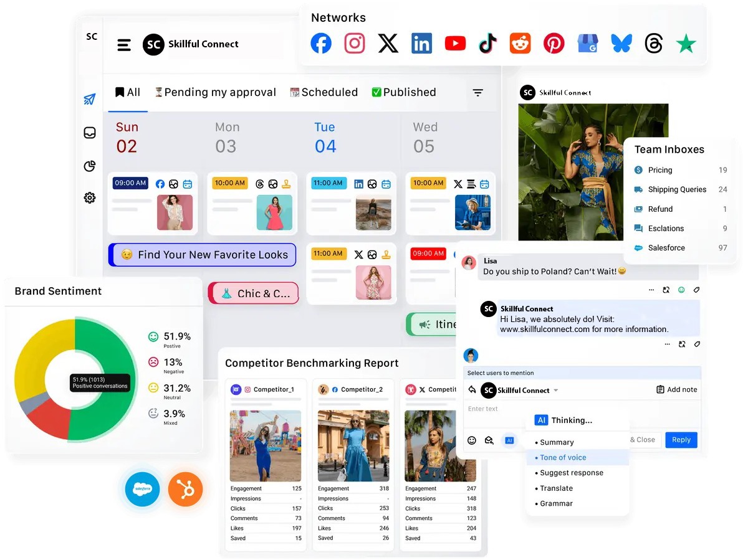Select Tone of voice from AI menu

[x=563, y=457]
